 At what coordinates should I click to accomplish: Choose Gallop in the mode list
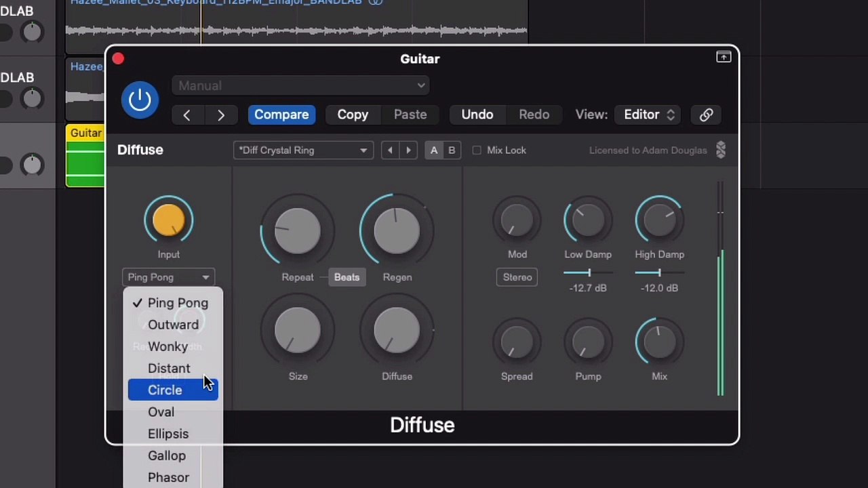pos(173,455)
